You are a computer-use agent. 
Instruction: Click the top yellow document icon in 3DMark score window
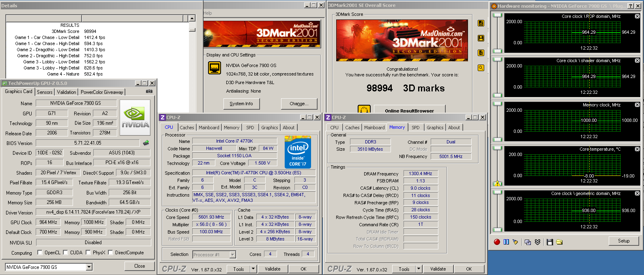click(x=481, y=23)
